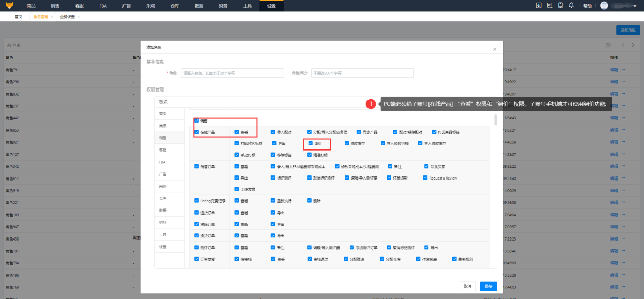Click the permission list vertical scrollbar
644x299 pixels.
495,119
